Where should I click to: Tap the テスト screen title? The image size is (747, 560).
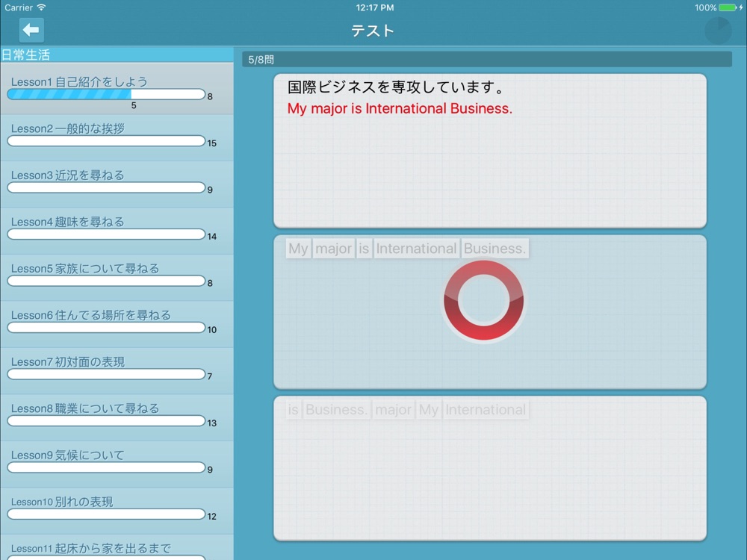click(x=373, y=31)
